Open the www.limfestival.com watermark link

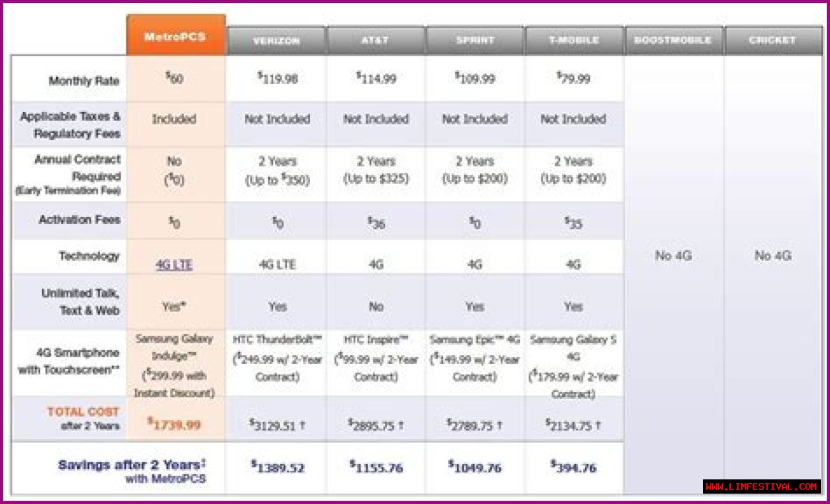point(761,487)
